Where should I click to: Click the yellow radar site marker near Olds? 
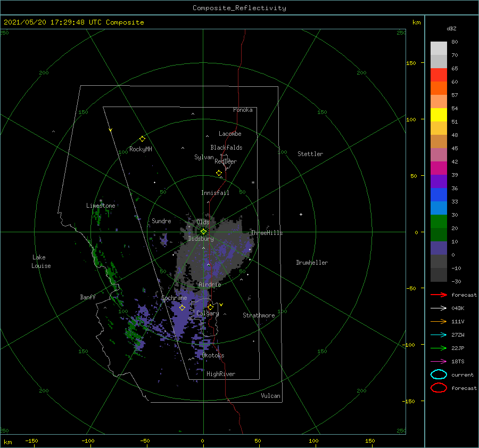point(203,232)
